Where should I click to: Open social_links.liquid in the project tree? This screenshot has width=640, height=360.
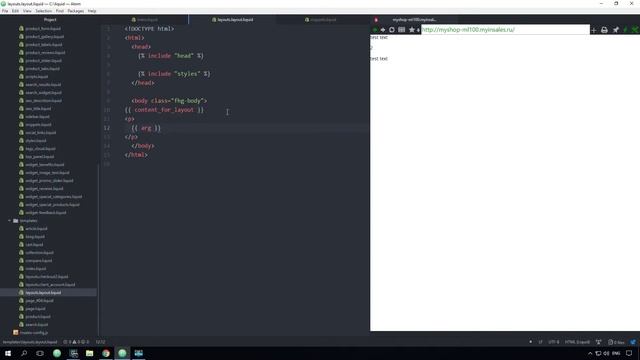point(41,133)
